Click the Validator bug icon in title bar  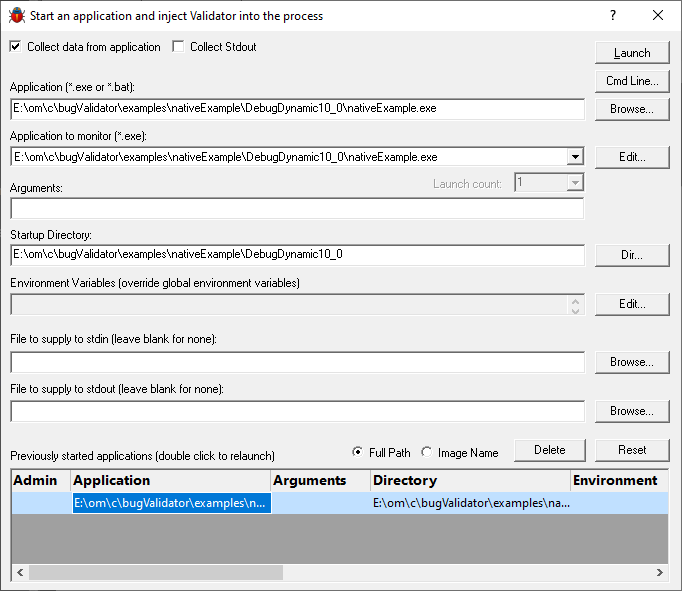click(17, 16)
